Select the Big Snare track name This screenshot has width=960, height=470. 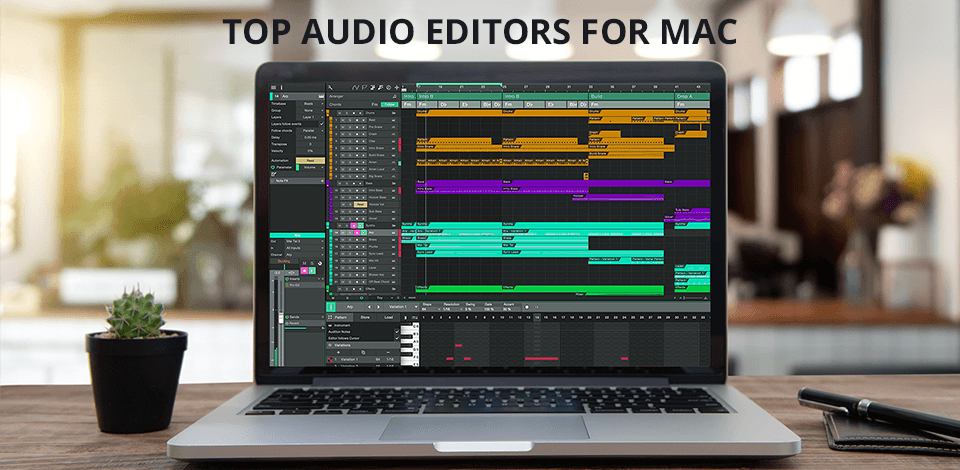click(375, 176)
